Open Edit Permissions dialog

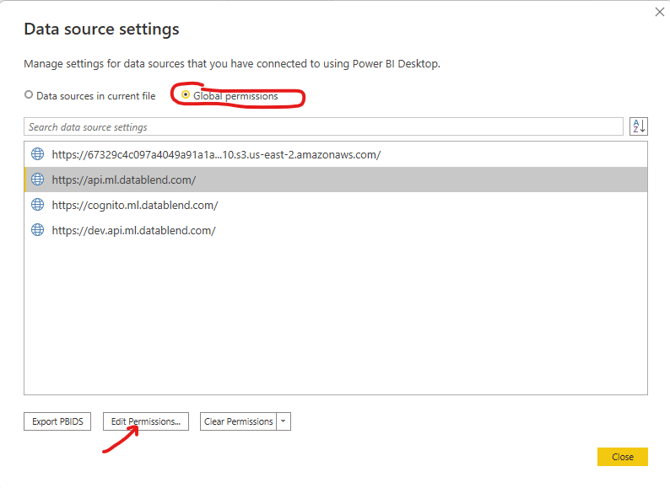146,421
